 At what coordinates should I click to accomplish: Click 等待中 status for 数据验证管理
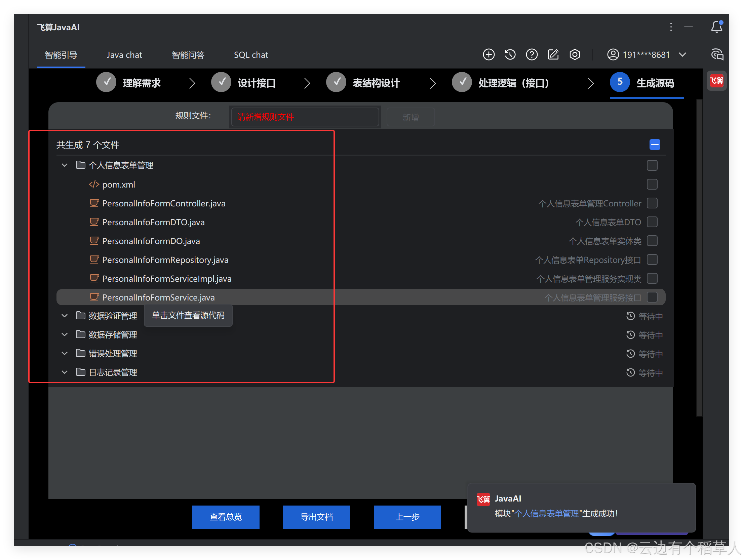pos(644,316)
